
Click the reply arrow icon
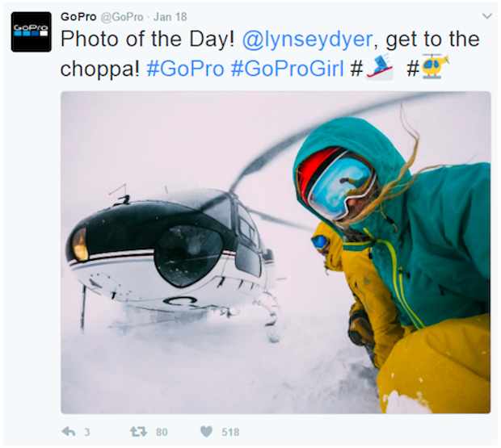[x=69, y=432]
